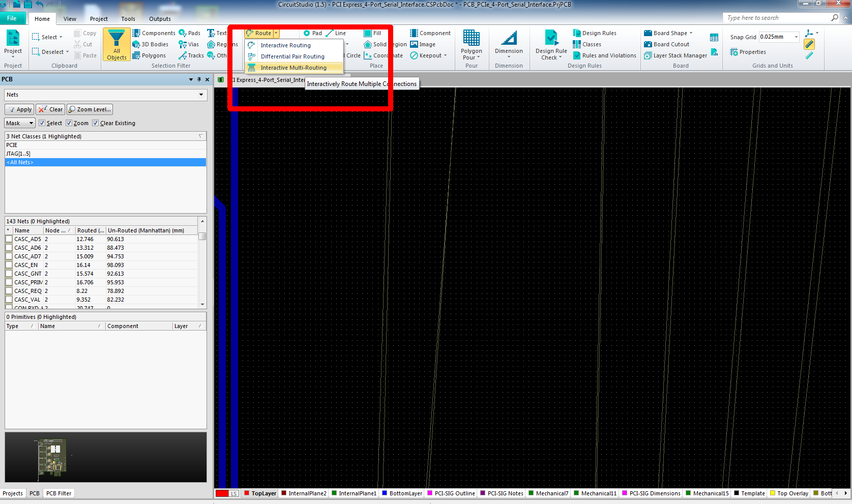Viewport: 852px width, 504px height.
Task: Place a Pad on the board
Action: pos(312,33)
